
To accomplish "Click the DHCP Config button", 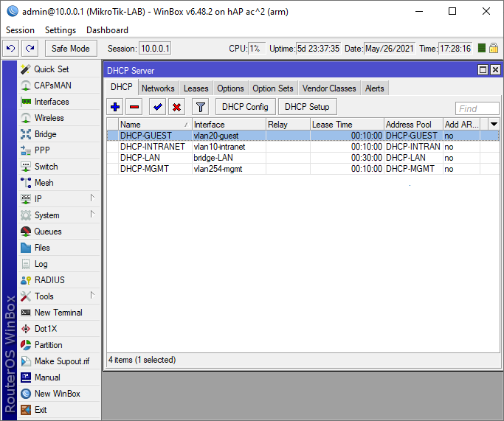I will click(x=245, y=107).
